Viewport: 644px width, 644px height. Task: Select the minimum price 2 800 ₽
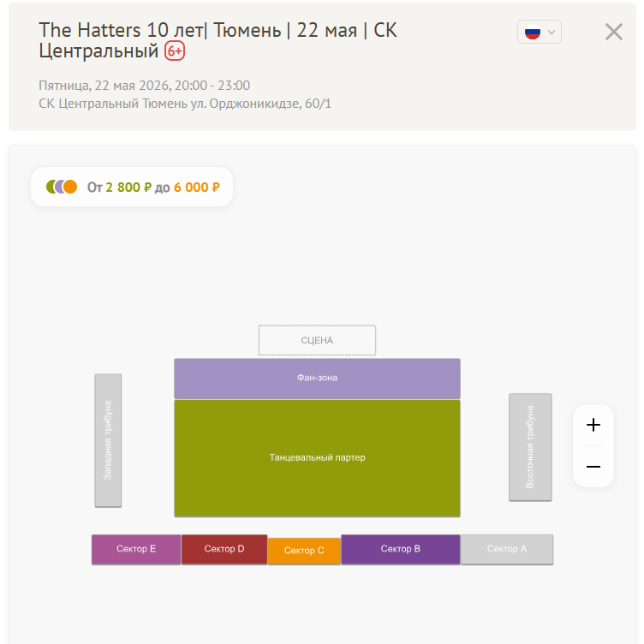(x=128, y=188)
